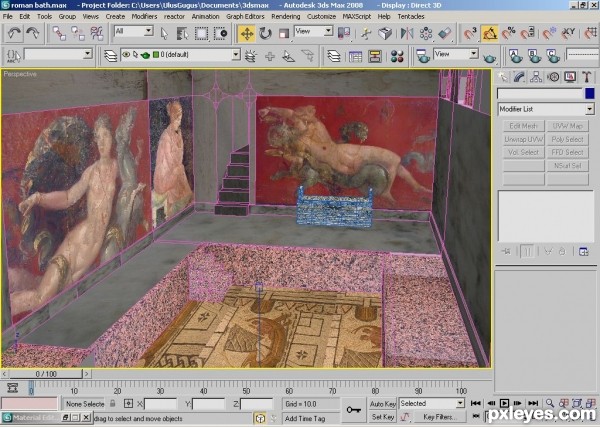Open the reference coordinate View dropdown
Viewport: 600px width, 427px height.
pyautogui.click(x=313, y=31)
